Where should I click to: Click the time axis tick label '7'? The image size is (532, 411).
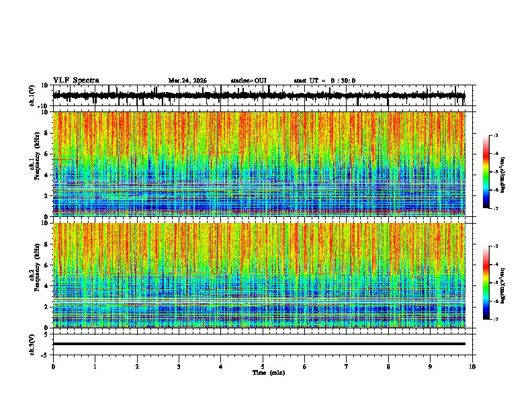[347, 367]
